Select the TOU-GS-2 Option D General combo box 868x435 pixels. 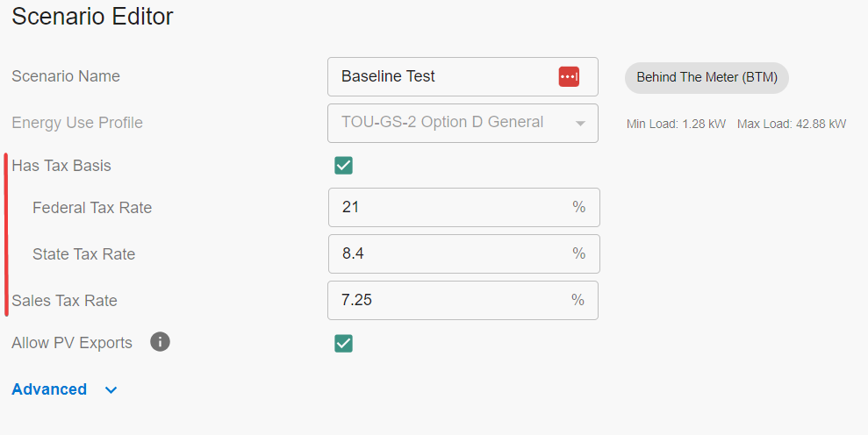coord(448,123)
